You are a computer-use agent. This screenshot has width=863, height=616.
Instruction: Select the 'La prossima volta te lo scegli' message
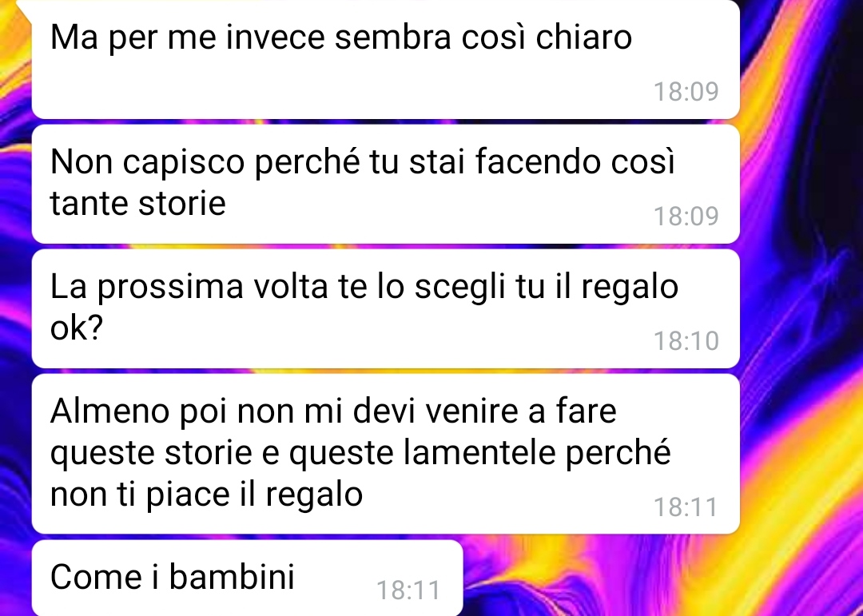click(x=385, y=308)
